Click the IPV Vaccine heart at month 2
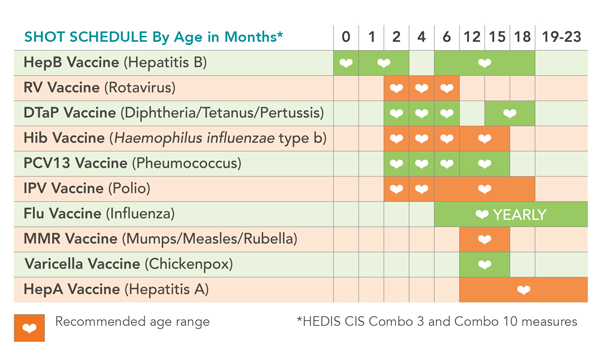The image size is (600, 360). 396,189
